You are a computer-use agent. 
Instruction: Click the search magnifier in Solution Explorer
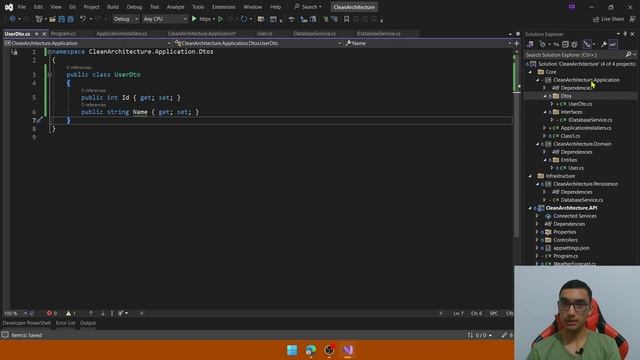628,54
